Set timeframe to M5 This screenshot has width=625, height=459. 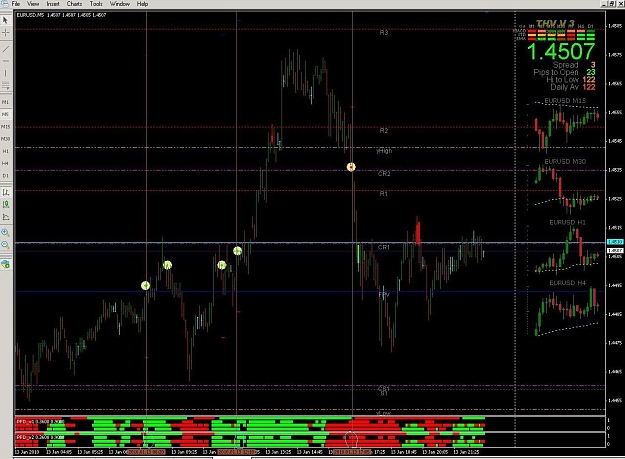[6, 114]
